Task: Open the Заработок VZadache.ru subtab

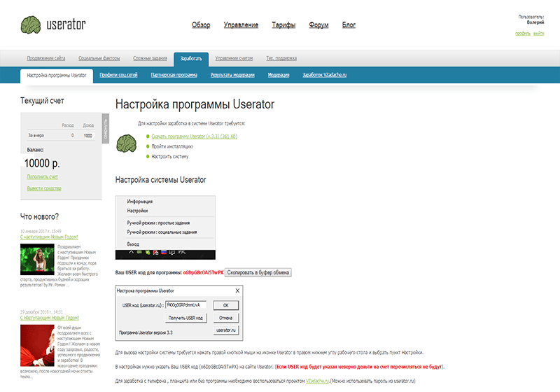Action: [x=325, y=74]
